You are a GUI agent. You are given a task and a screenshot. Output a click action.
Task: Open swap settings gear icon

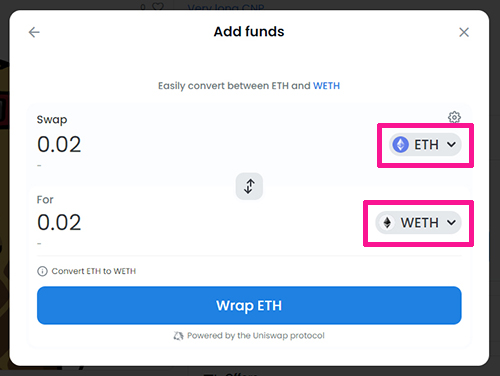454,117
